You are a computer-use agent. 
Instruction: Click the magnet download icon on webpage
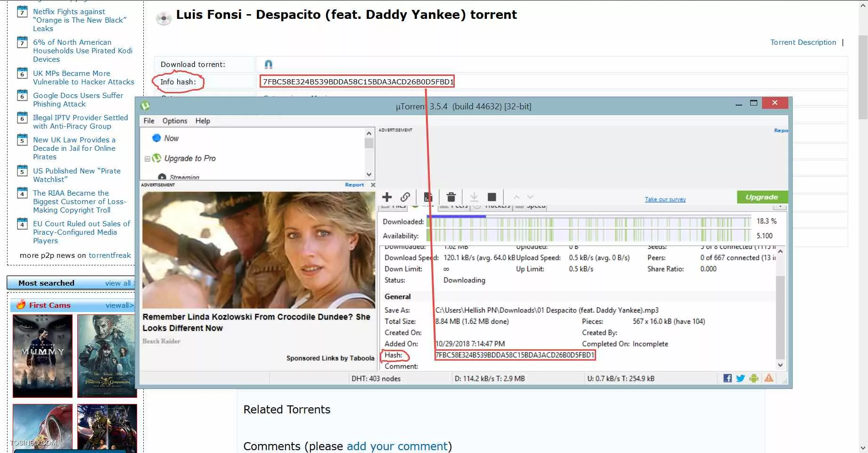pos(268,64)
